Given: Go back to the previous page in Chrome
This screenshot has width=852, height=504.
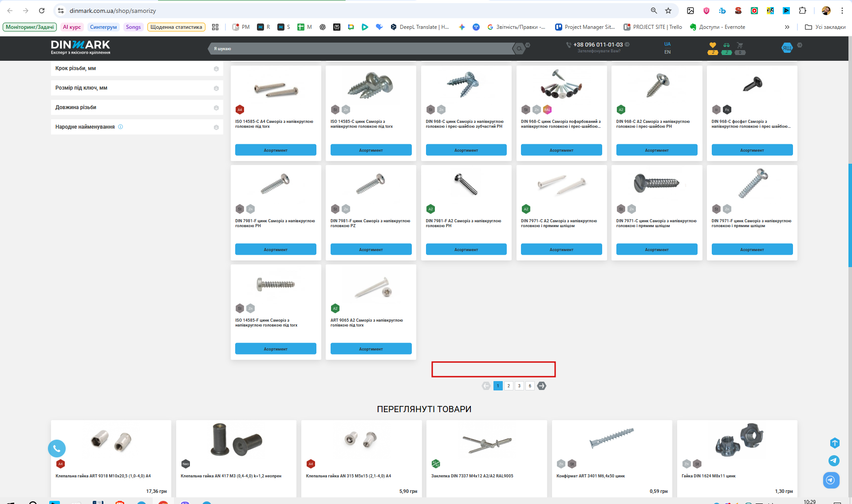Looking at the screenshot, I should pos(10,11).
